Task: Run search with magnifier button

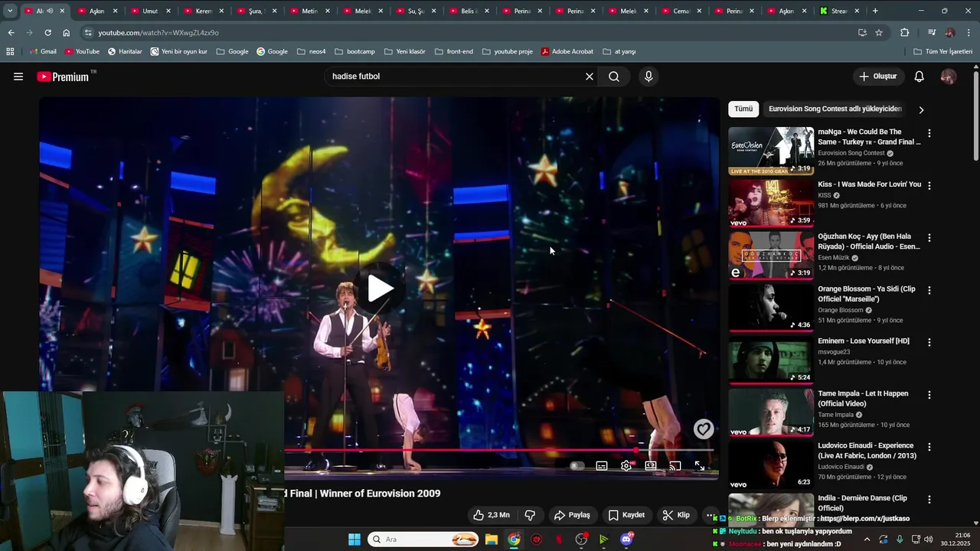Action: [x=614, y=77]
